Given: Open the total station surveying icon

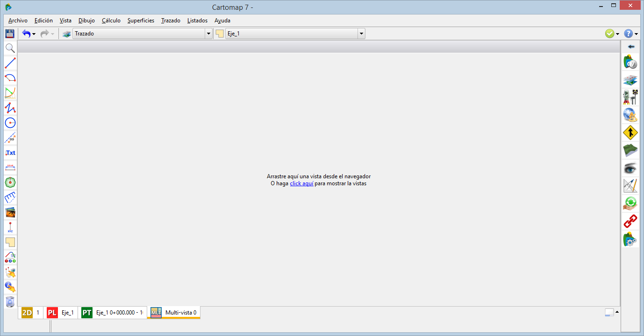Looking at the screenshot, I should (630, 98).
